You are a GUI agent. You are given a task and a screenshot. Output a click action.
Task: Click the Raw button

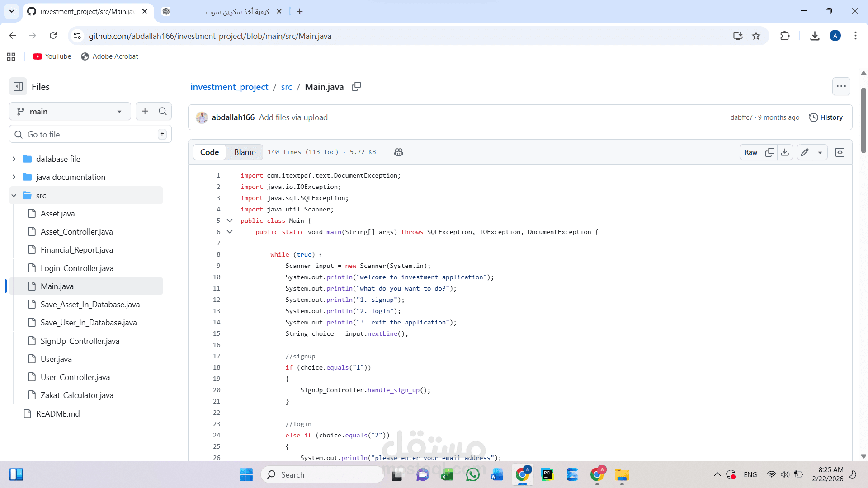click(x=750, y=152)
